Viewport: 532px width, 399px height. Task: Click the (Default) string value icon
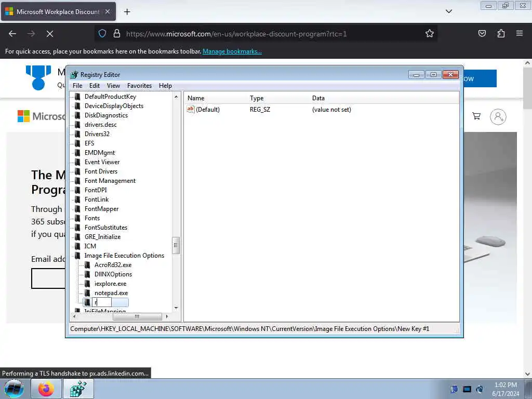tap(191, 109)
